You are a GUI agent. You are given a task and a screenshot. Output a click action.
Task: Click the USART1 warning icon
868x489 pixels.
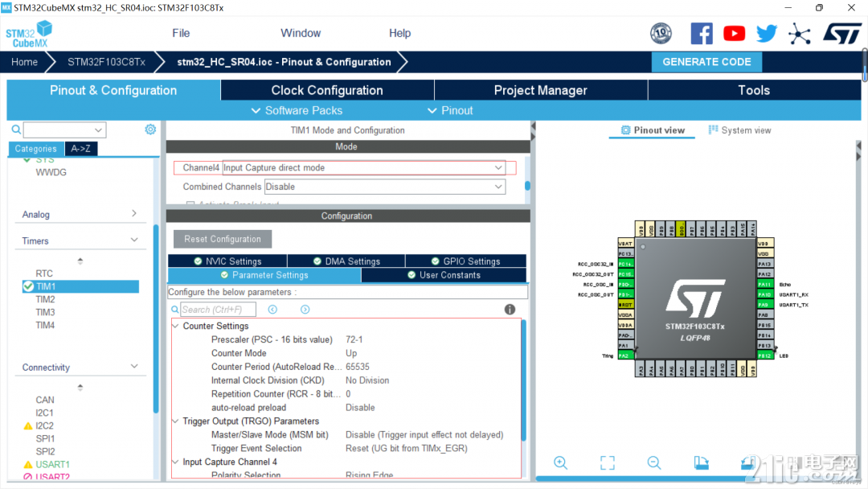click(x=27, y=465)
